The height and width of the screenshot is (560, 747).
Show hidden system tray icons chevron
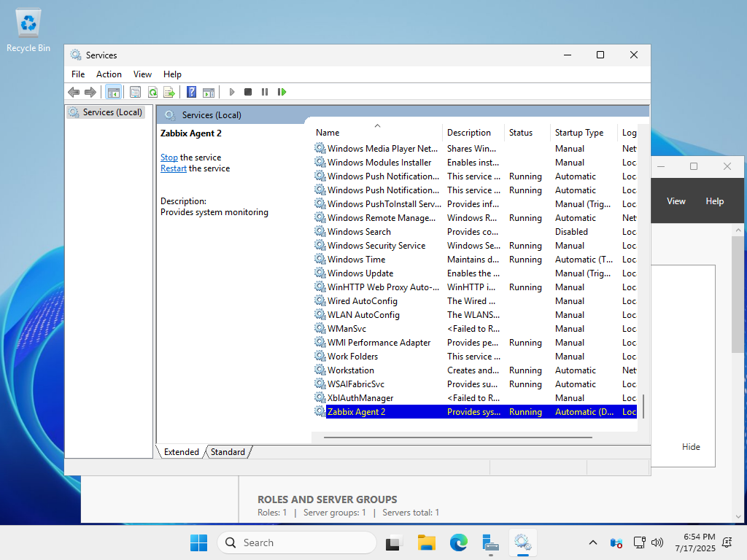point(593,542)
